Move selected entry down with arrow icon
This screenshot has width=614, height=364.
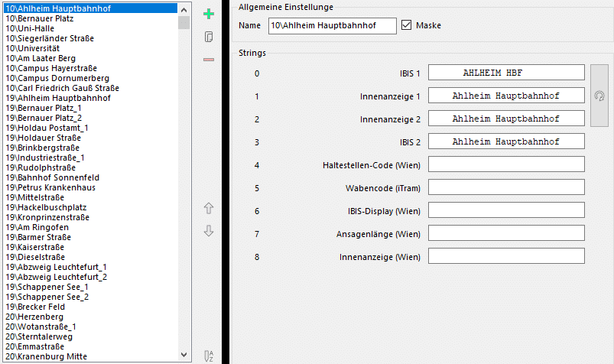209,230
